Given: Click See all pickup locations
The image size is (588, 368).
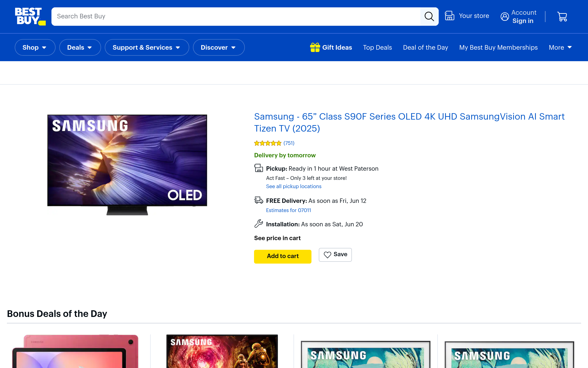Looking at the screenshot, I should tap(294, 186).
